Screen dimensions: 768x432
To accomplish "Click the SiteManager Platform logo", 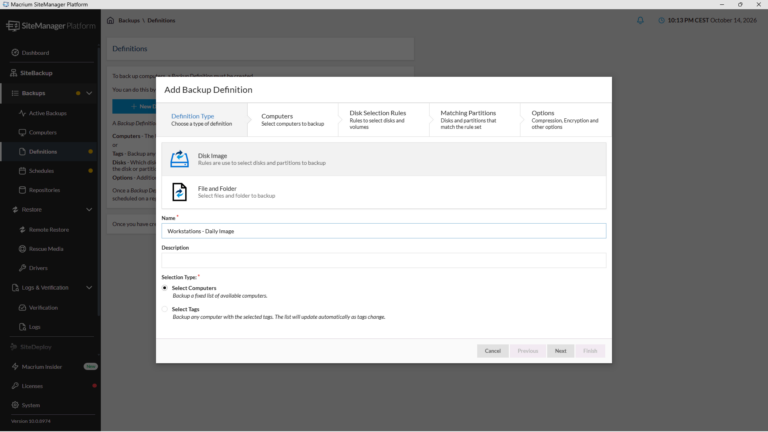I will pos(51,25).
